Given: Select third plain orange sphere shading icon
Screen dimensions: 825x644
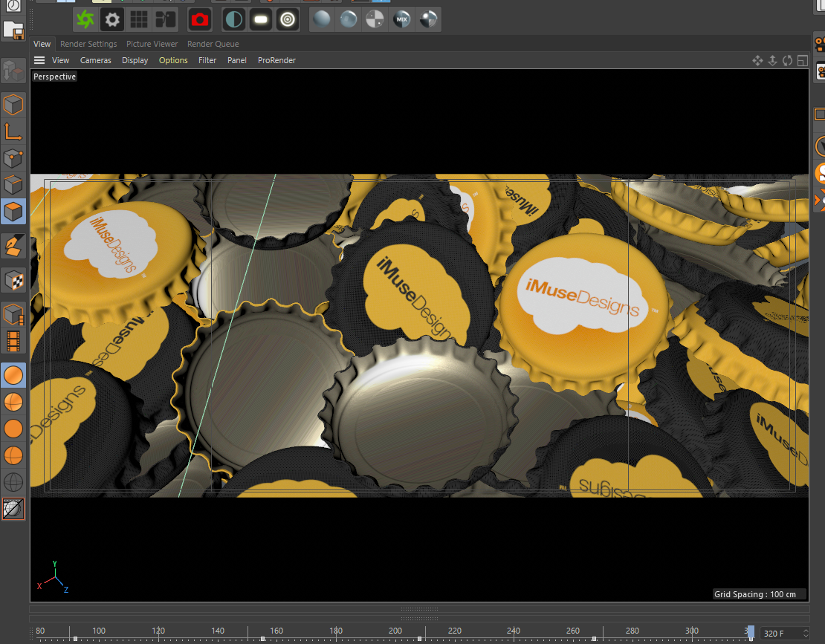Looking at the screenshot, I should (13, 429).
